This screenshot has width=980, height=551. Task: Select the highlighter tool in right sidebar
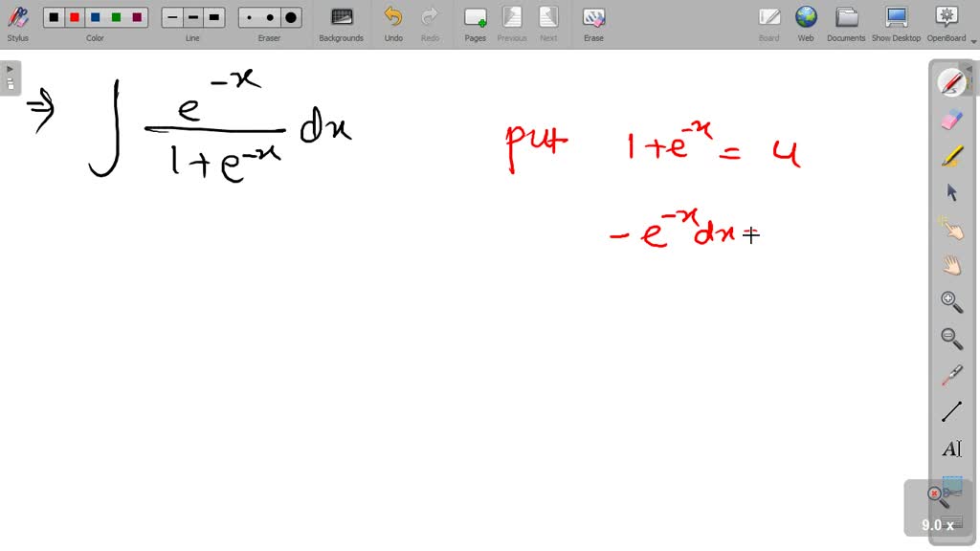(951, 156)
